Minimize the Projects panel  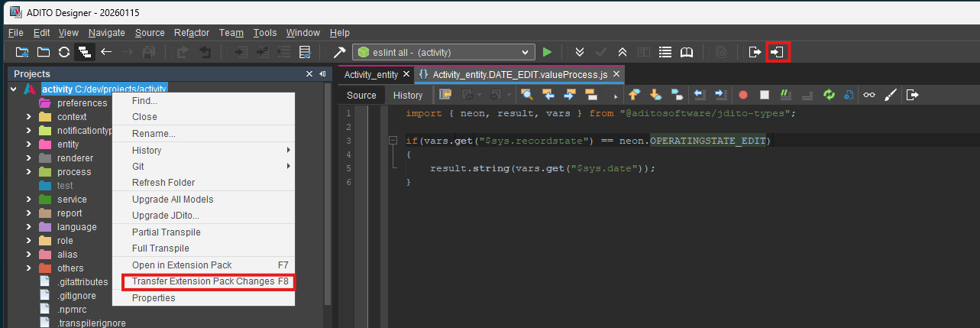(322, 74)
